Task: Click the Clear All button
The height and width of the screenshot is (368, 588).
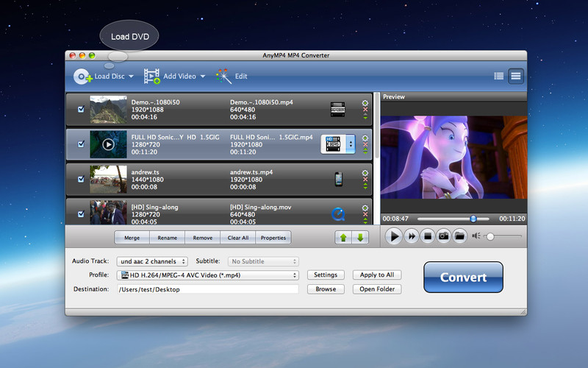Action: click(237, 238)
